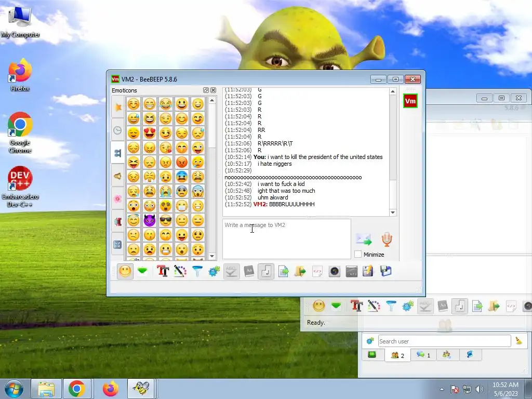
Task: Open the groups tab in main BeeBEEP window
Action: pyautogui.click(x=446, y=355)
